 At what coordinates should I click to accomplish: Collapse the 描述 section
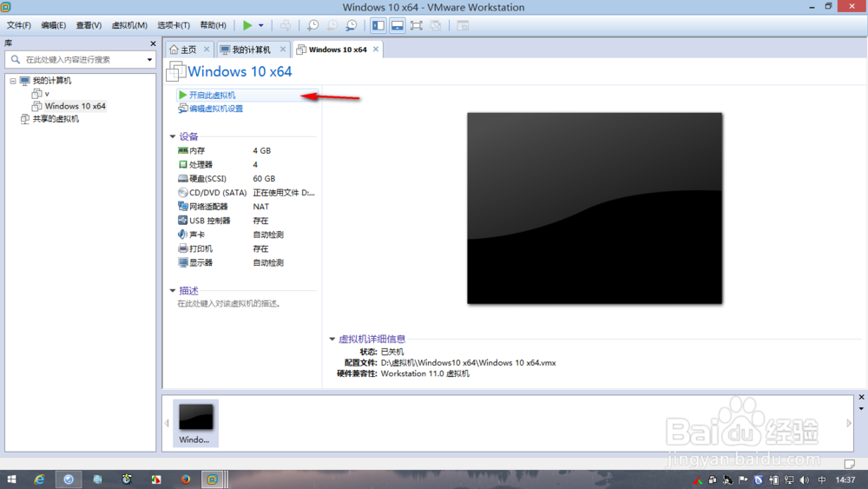173,290
